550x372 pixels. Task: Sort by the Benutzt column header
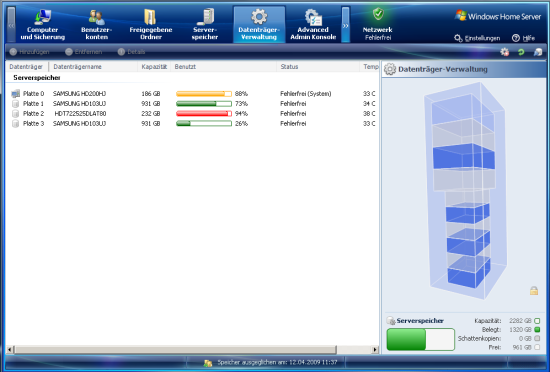click(x=223, y=67)
